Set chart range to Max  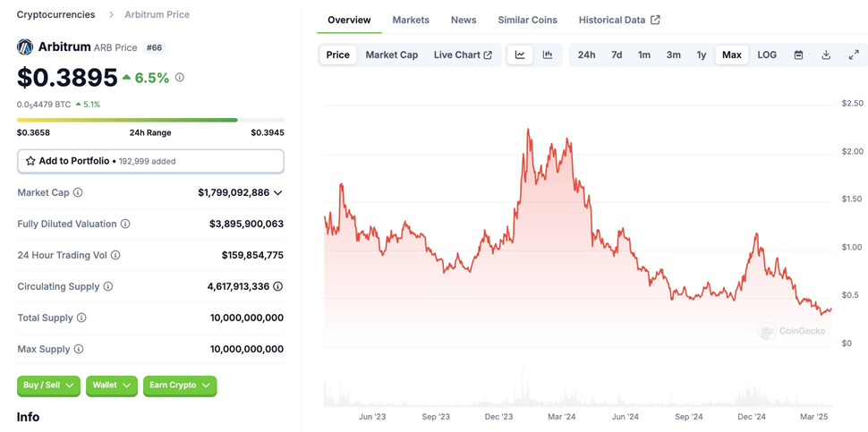click(x=732, y=55)
